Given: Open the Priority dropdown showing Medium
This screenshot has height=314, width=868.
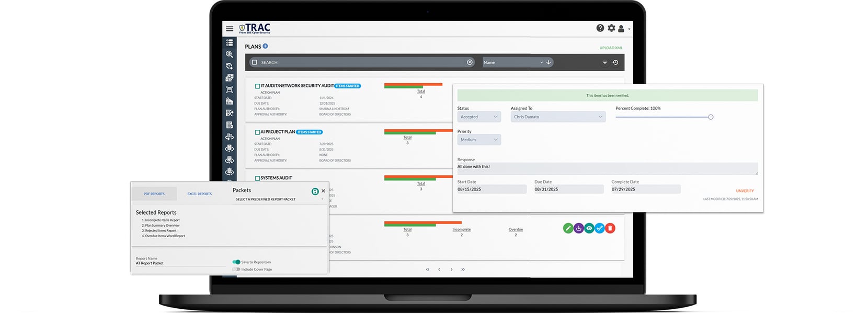Looking at the screenshot, I should click(479, 140).
